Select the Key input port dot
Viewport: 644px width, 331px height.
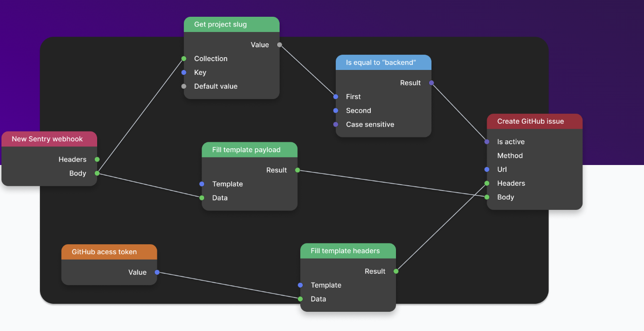click(x=184, y=72)
